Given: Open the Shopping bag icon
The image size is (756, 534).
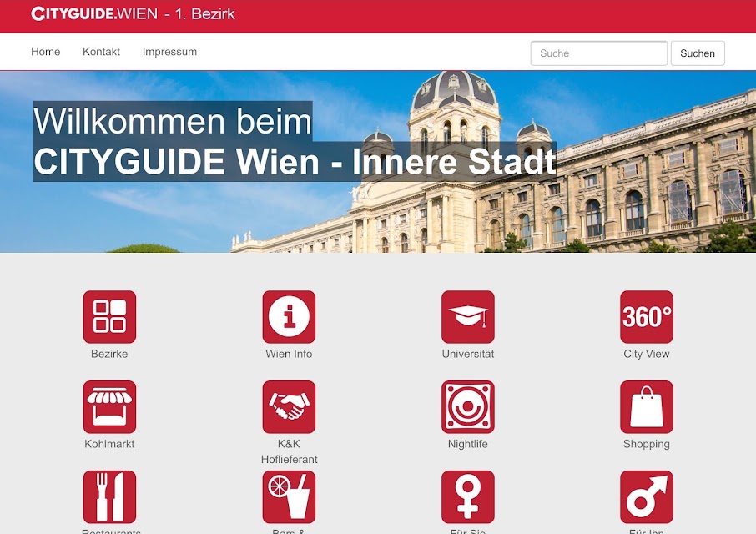Looking at the screenshot, I should point(647,407).
